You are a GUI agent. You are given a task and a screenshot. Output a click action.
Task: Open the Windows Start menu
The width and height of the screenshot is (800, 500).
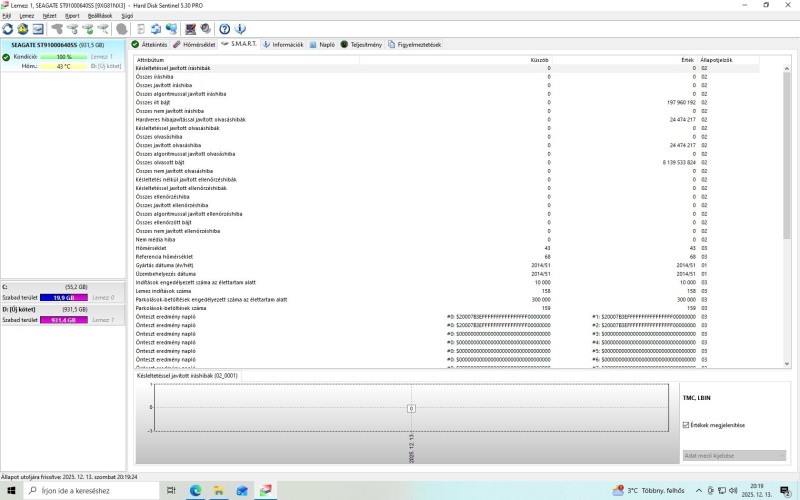point(11,490)
